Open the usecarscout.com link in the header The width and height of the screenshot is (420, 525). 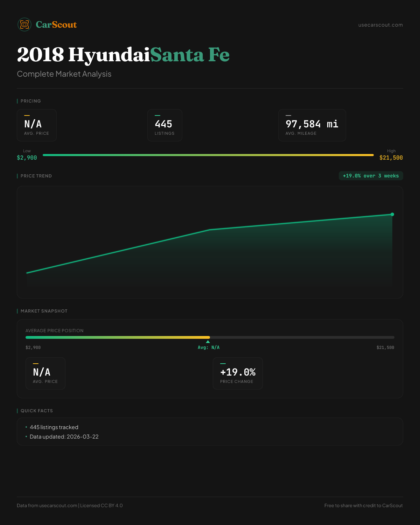pyautogui.click(x=380, y=25)
